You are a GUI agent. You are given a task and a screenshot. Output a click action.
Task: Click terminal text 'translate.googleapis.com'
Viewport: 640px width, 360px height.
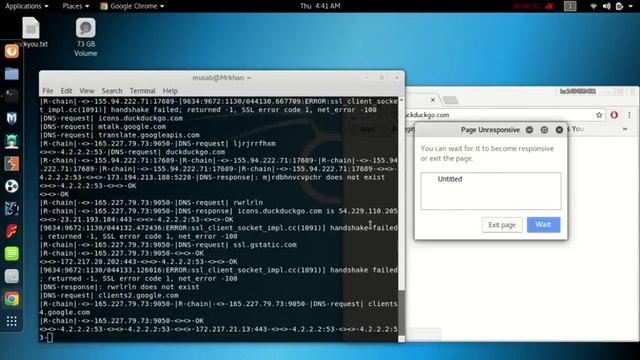coord(149,135)
